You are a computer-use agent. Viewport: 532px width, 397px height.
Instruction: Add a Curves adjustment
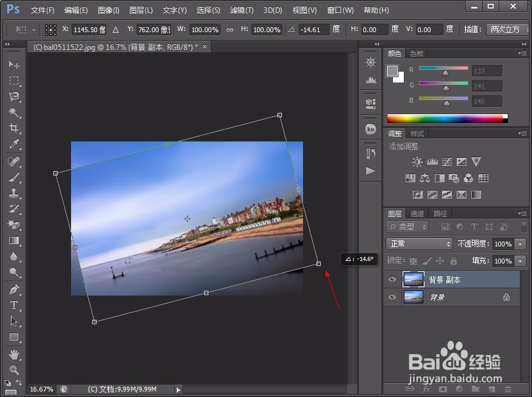[447, 161]
